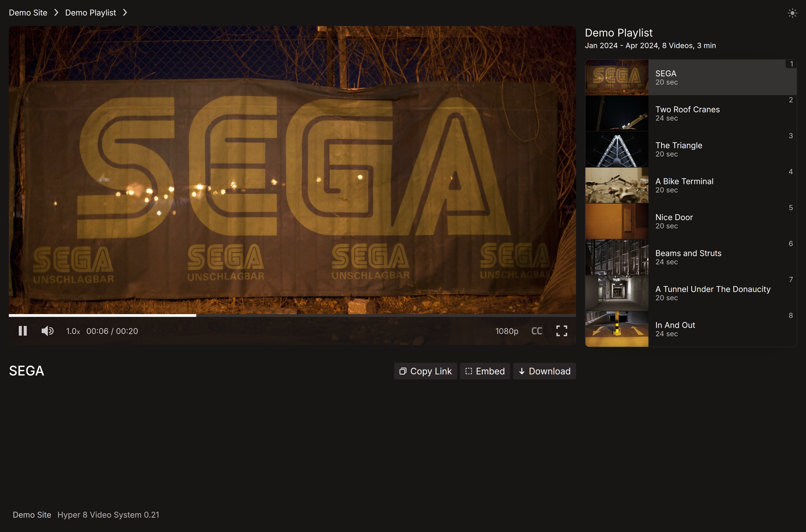Click the Embed button

(485, 371)
